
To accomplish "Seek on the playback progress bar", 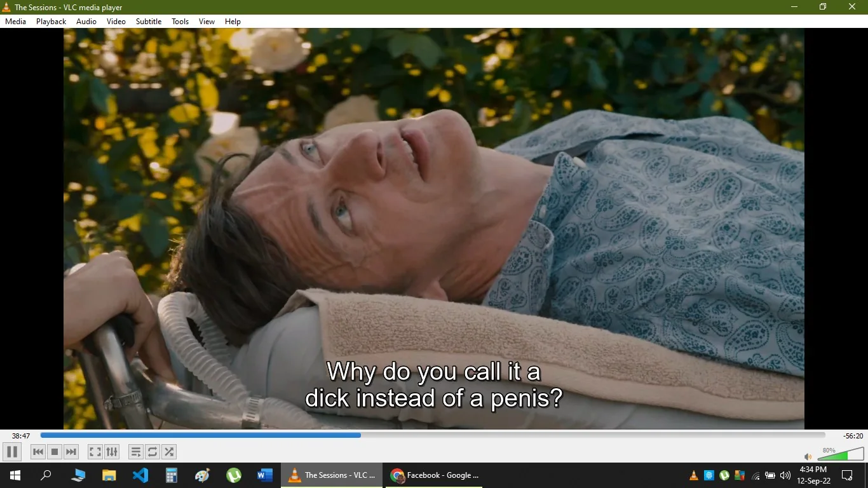I will (433, 435).
